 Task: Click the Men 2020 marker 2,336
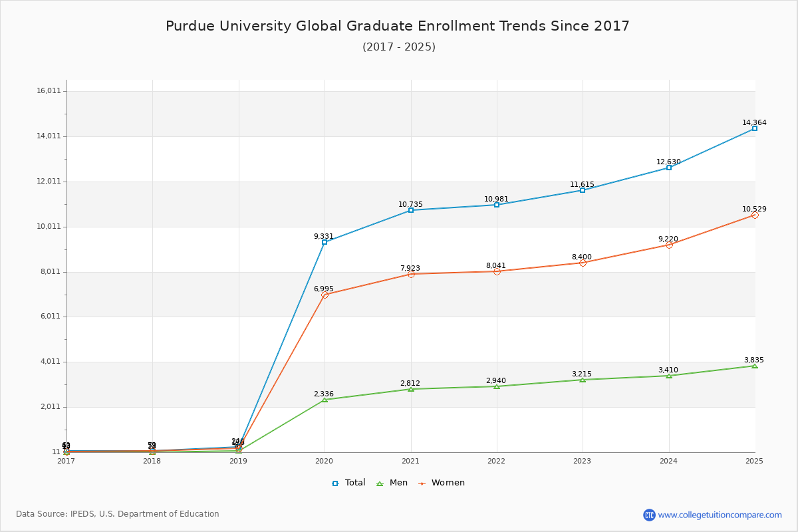[x=325, y=400]
